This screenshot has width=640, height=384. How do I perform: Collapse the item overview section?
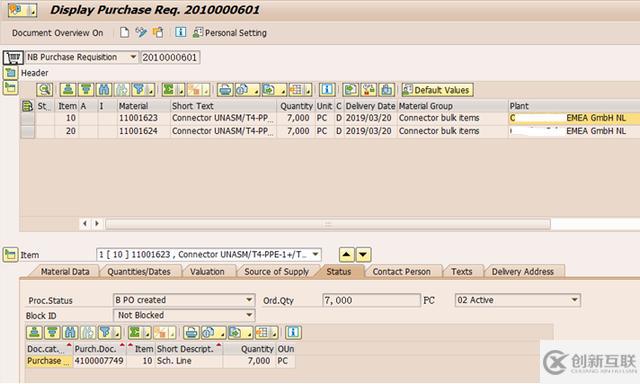(x=10, y=87)
